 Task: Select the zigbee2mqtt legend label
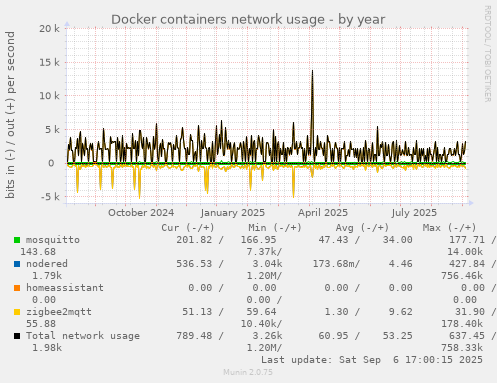point(59,312)
